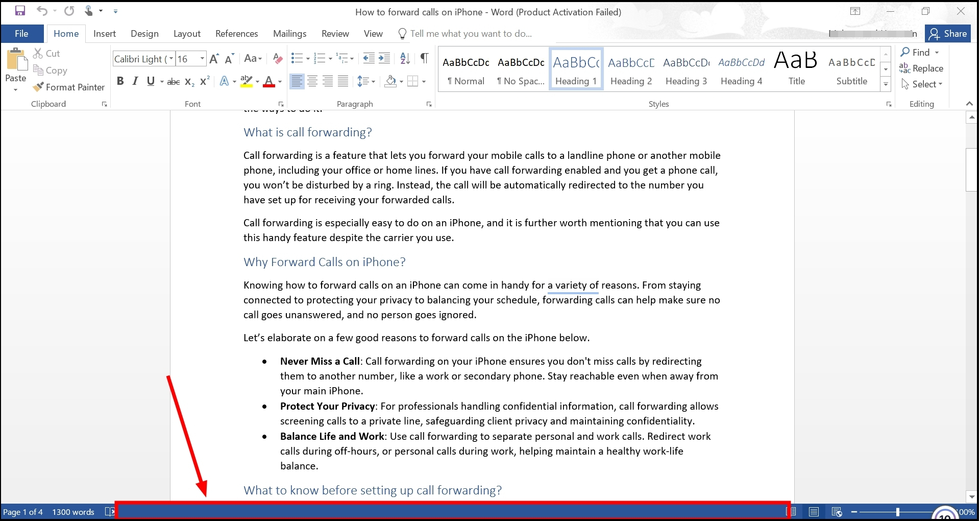Switch to Print Layout view
Screen dimensions: 980x521
(x=814, y=512)
